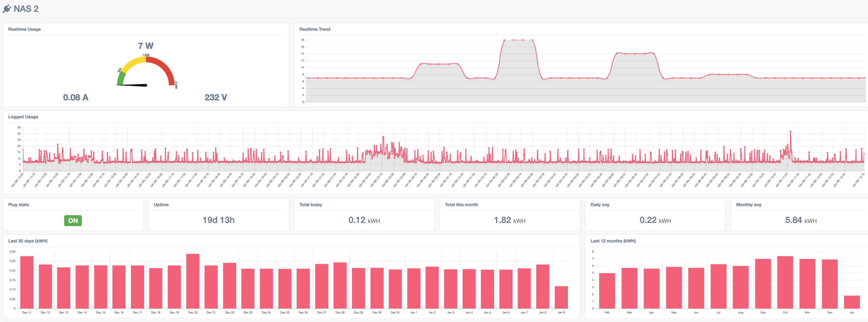The image size is (868, 322).
Task: Click the 7 W realtime power reading
Action: tap(146, 46)
